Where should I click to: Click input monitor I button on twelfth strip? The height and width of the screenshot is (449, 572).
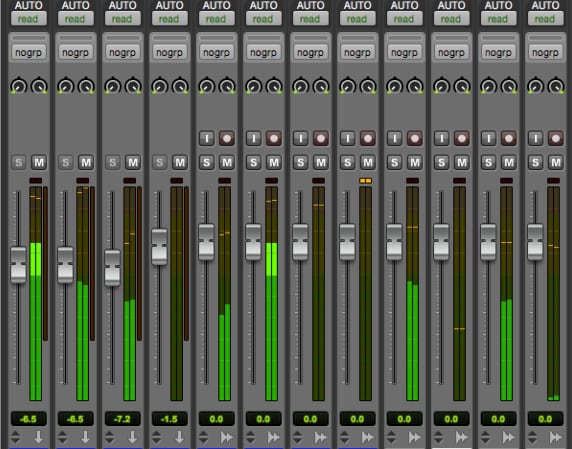(536, 139)
